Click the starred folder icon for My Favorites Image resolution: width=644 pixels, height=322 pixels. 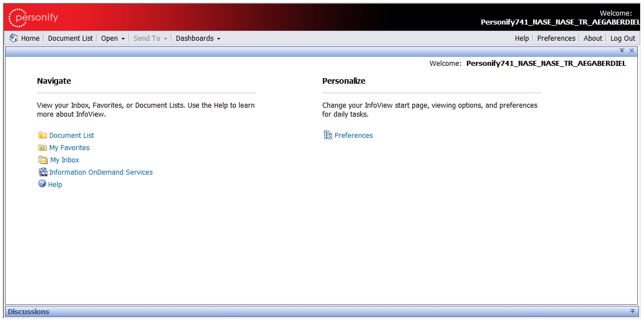(42, 148)
